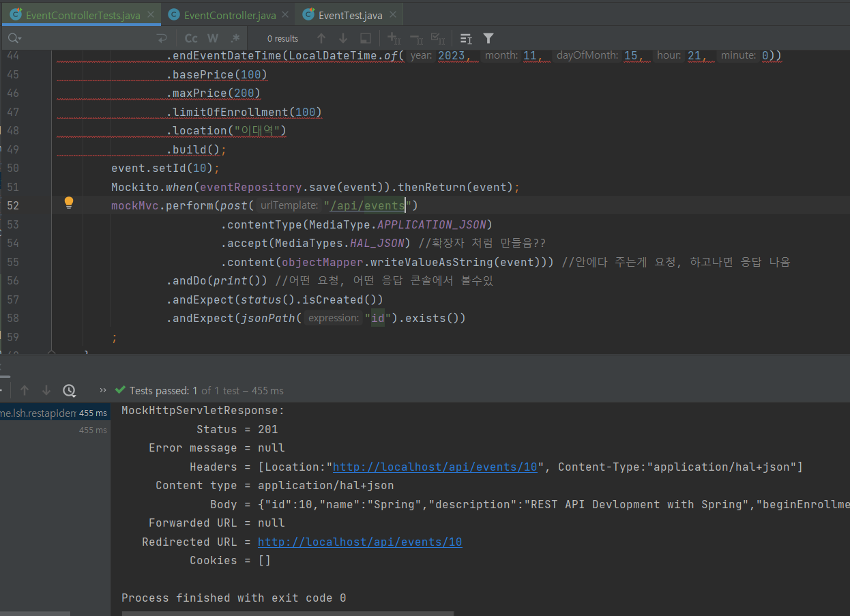The width and height of the screenshot is (850, 616).
Task: Click the "event.setId(10);" code line
Action: point(166,168)
